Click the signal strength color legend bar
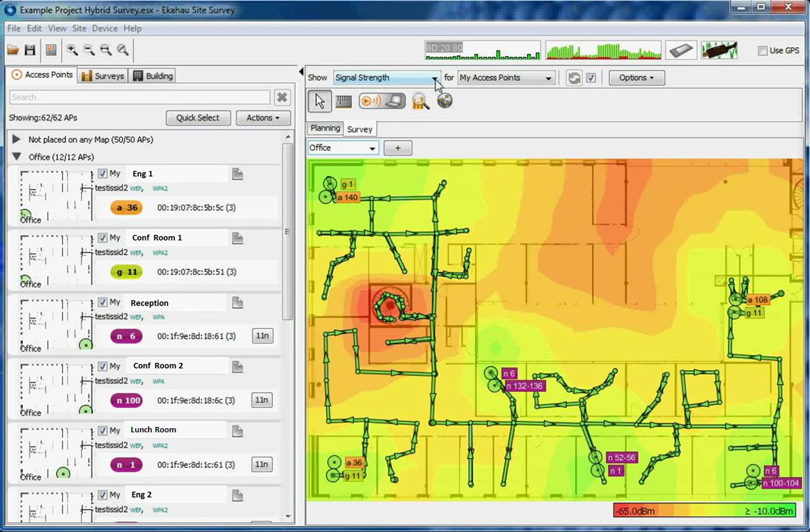 click(x=704, y=510)
